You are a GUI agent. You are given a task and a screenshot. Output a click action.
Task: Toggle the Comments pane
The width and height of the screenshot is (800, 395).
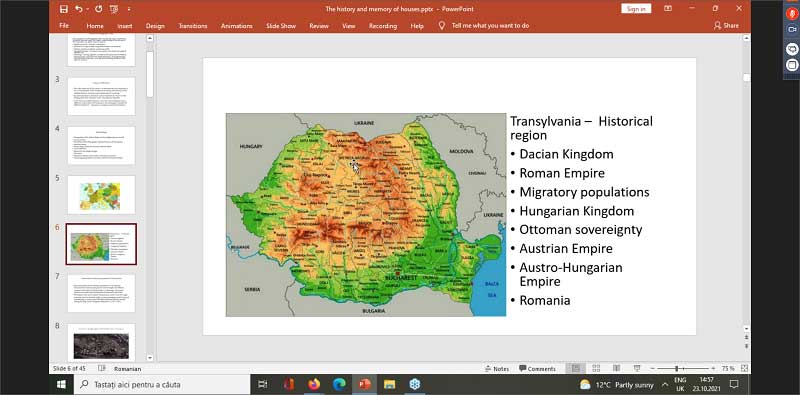tap(537, 368)
